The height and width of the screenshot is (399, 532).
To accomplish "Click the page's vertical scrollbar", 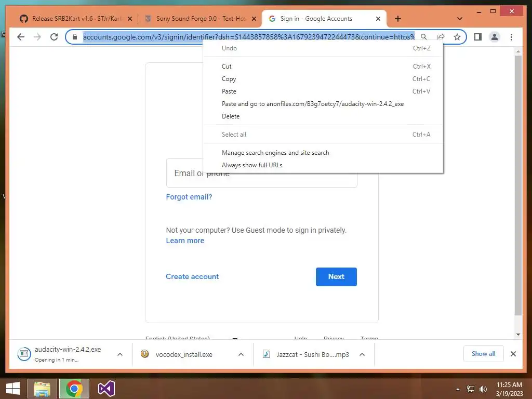I will [x=518, y=185].
